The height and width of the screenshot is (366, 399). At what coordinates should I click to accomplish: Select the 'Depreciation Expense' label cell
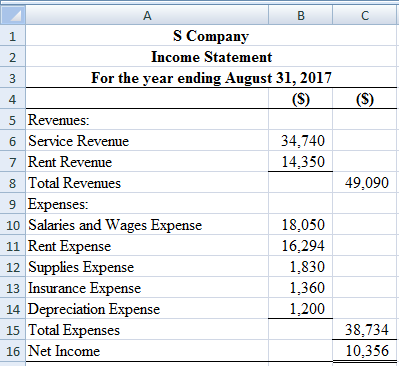click(147, 309)
